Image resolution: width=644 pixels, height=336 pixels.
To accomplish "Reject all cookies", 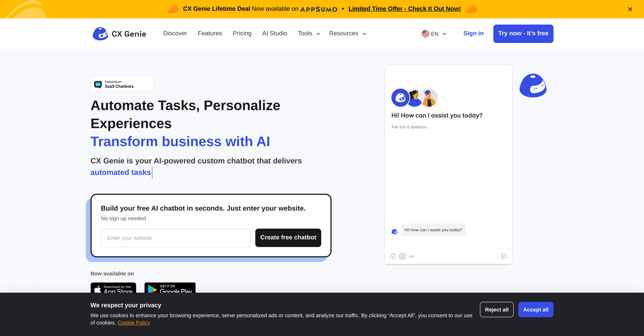I will coord(496,310).
